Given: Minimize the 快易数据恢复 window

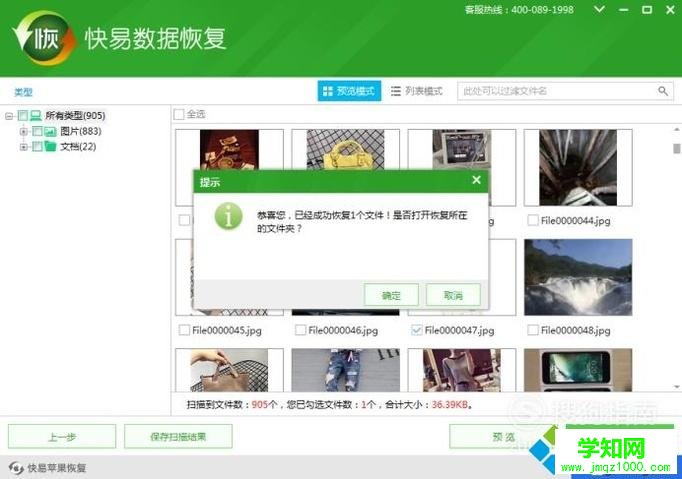Looking at the screenshot, I should pos(624,10).
